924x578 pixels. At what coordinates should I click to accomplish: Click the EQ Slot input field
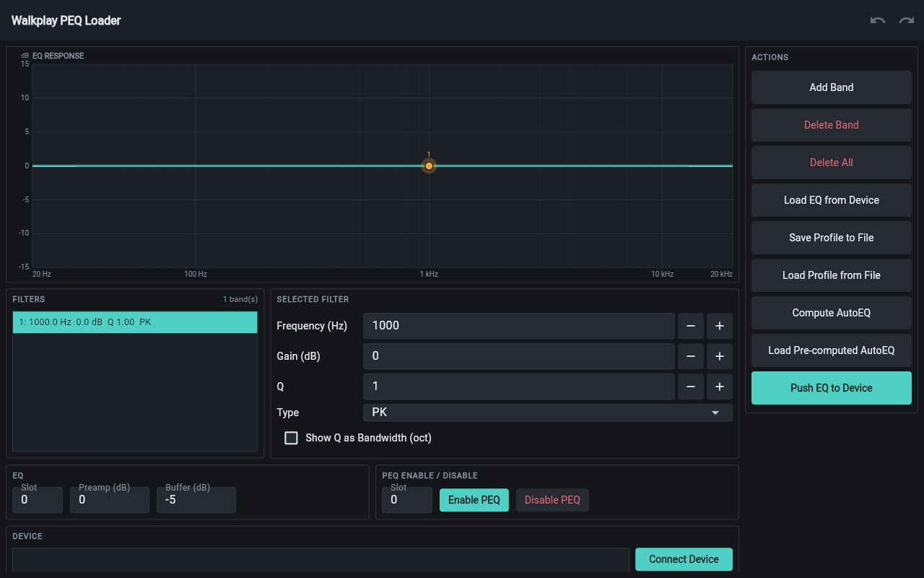point(38,500)
